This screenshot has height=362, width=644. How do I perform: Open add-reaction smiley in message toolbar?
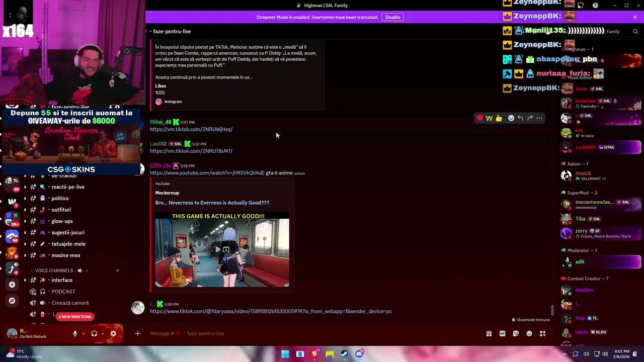(x=511, y=118)
